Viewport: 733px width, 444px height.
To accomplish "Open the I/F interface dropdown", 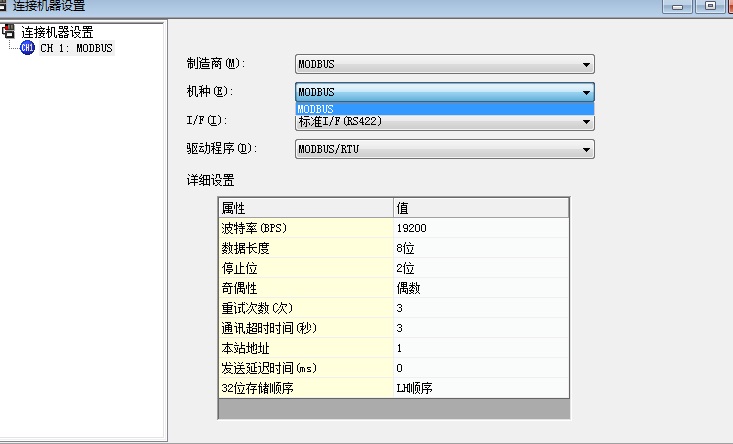I will [586, 123].
